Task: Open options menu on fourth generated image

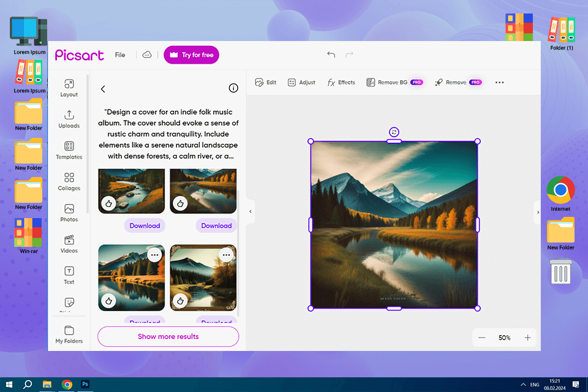Action: click(226, 255)
